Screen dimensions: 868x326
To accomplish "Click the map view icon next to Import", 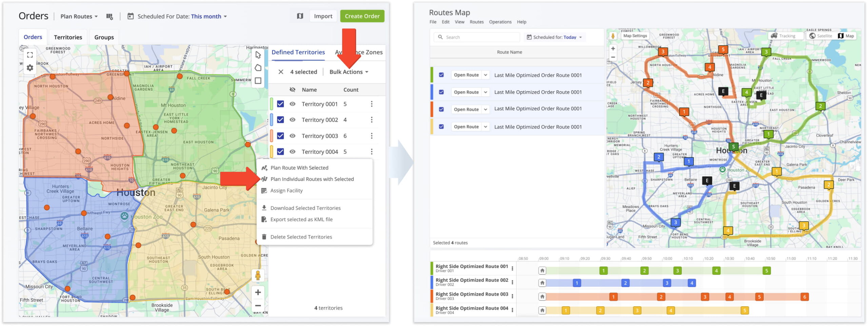I will tap(300, 16).
